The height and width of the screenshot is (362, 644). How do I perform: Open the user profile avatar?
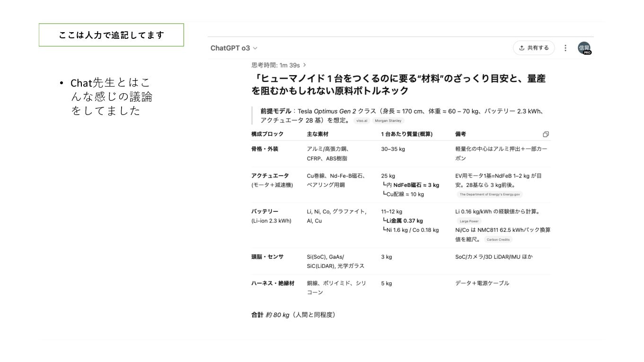tap(584, 48)
